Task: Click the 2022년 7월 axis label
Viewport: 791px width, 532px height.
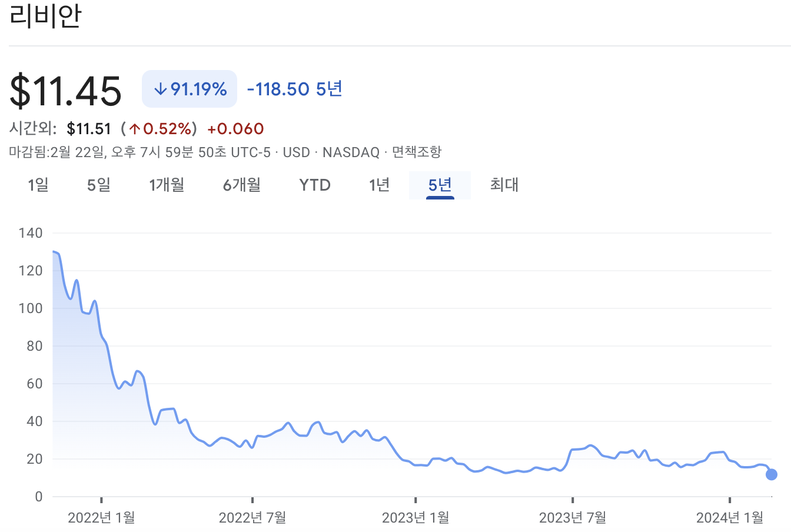Action: tap(252, 518)
